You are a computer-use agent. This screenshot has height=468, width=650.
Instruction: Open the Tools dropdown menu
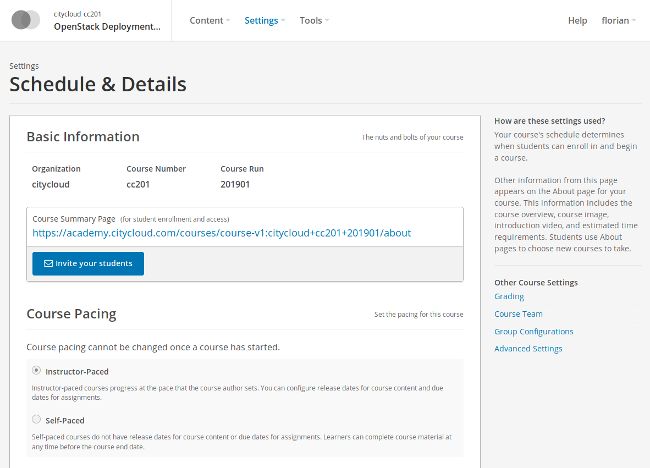coord(314,20)
